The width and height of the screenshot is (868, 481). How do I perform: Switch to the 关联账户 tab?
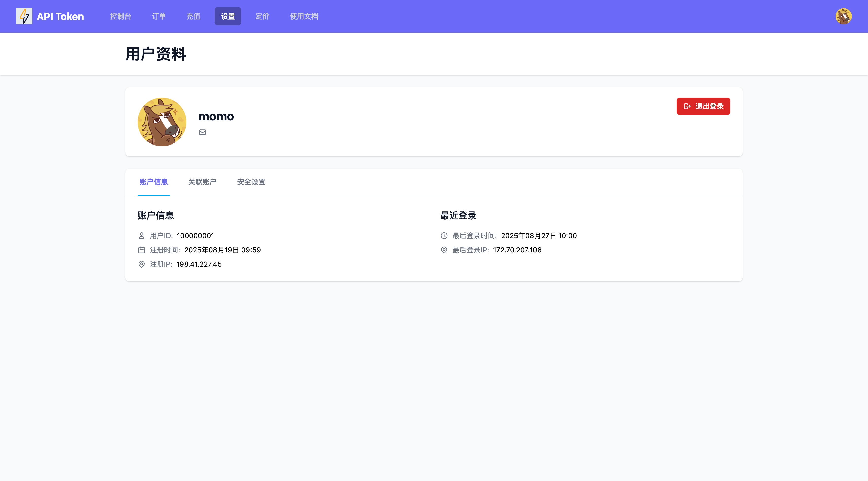(x=202, y=182)
